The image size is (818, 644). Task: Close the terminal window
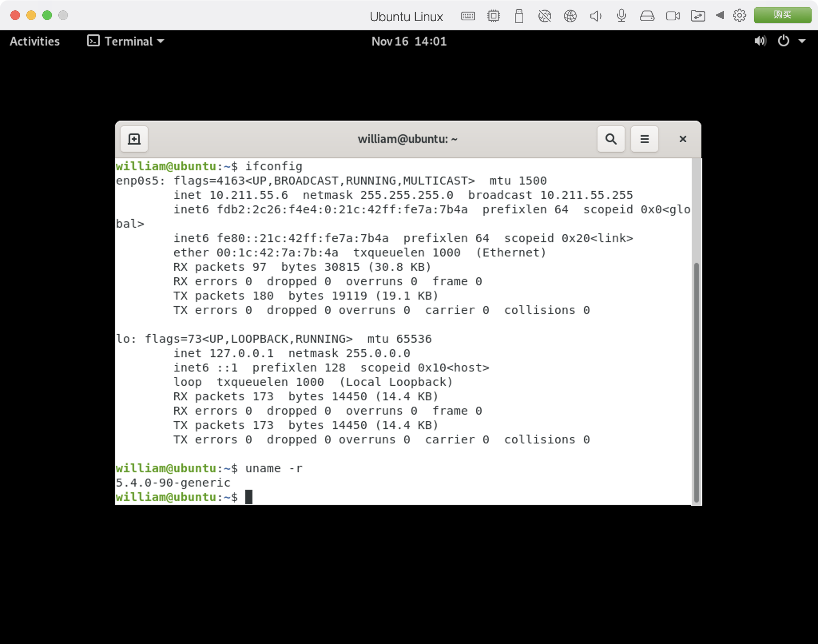coord(683,139)
